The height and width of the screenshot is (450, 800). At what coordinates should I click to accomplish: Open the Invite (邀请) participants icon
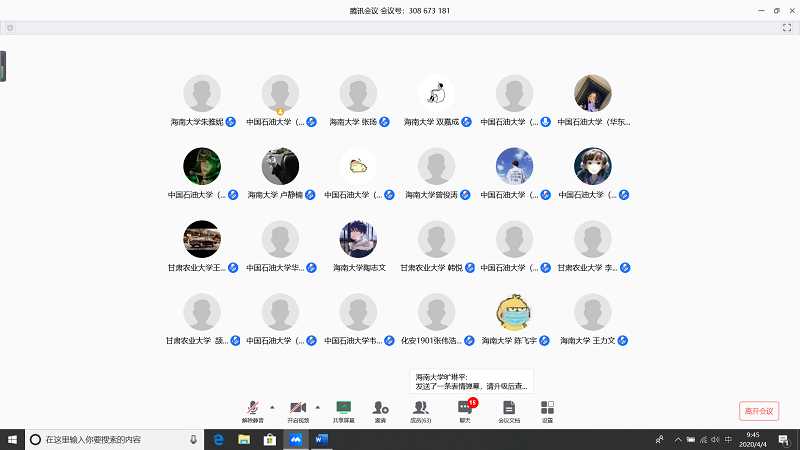coord(380,410)
